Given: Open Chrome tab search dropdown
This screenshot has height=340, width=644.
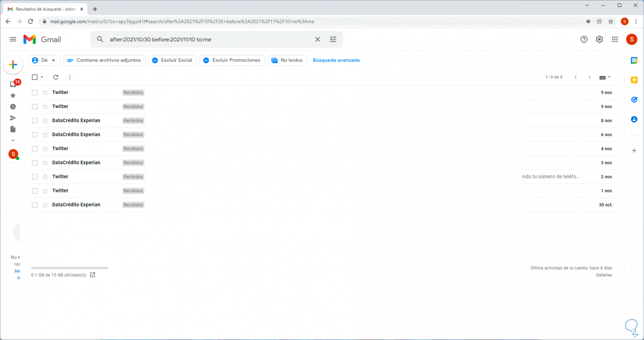Looking at the screenshot, I should point(587,5).
